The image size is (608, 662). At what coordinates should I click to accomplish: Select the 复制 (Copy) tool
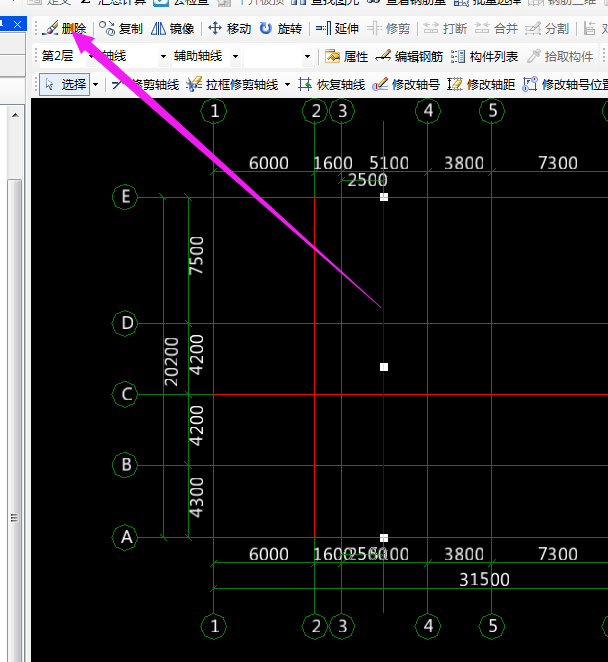coord(121,29)
